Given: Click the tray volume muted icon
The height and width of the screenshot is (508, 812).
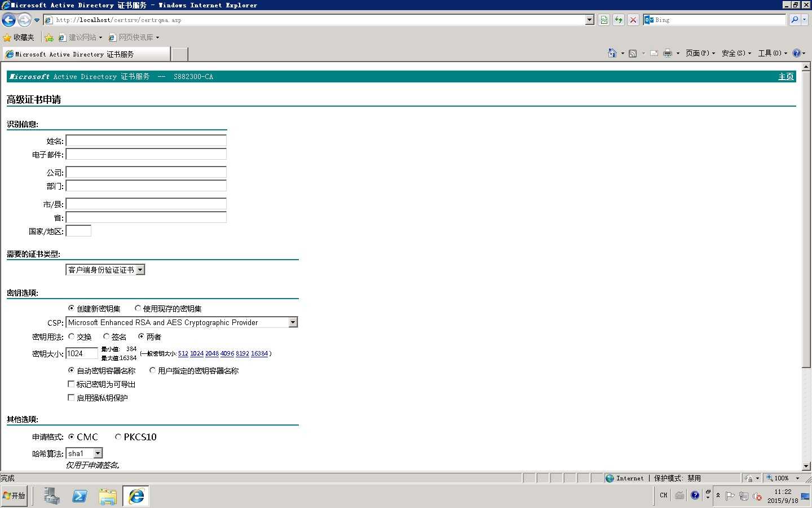Looking at the screenshot, I should (x=757, y=496).
